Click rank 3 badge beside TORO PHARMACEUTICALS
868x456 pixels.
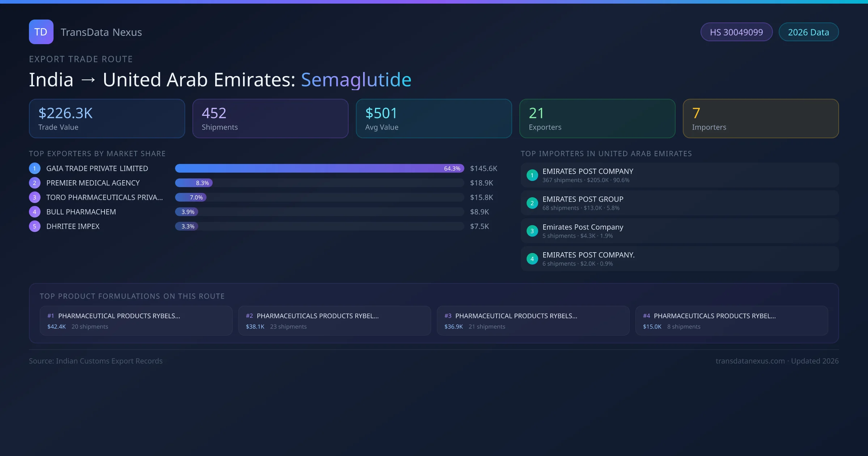[34, 197]
